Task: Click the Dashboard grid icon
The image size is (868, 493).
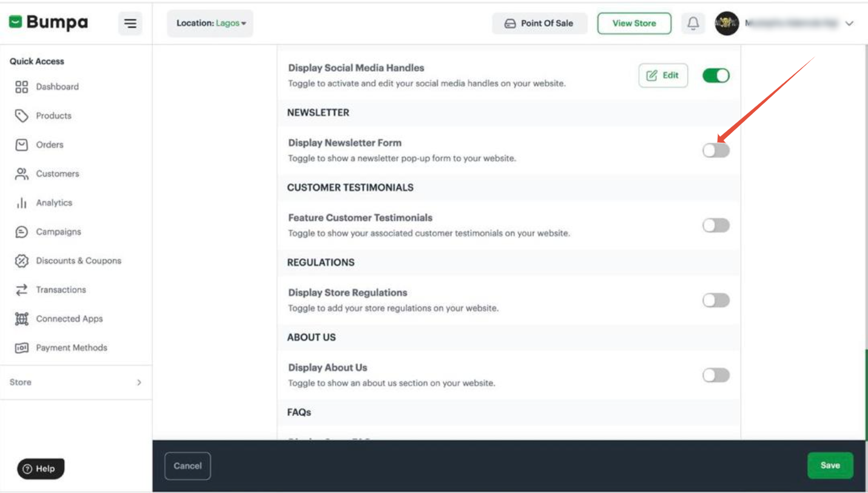Action: (22, 87)
